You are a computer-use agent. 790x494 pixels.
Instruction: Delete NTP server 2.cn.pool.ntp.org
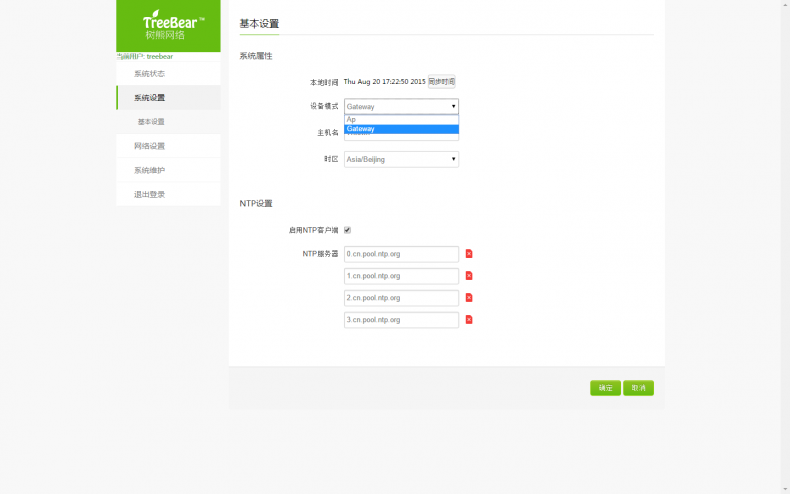click(x=469, y=298)
